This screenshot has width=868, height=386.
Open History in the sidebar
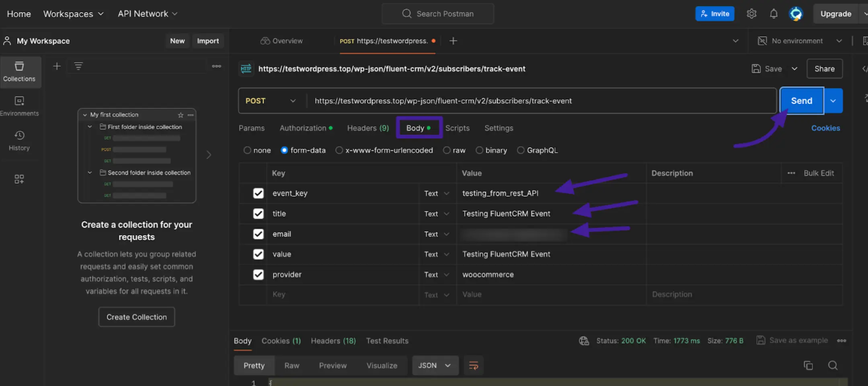point(19,141)
